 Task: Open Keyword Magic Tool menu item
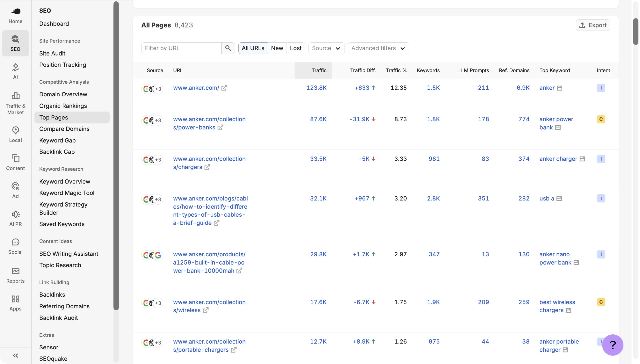point(67,193)
